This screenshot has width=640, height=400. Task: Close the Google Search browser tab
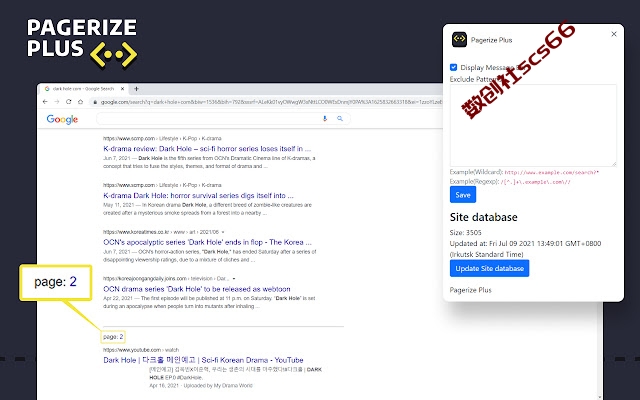click(122, 89)
